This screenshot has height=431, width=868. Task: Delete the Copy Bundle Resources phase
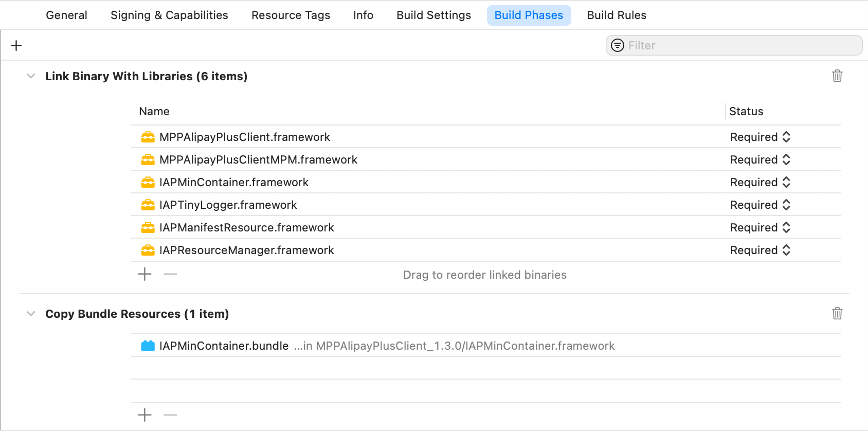click(x=837, y=314)
